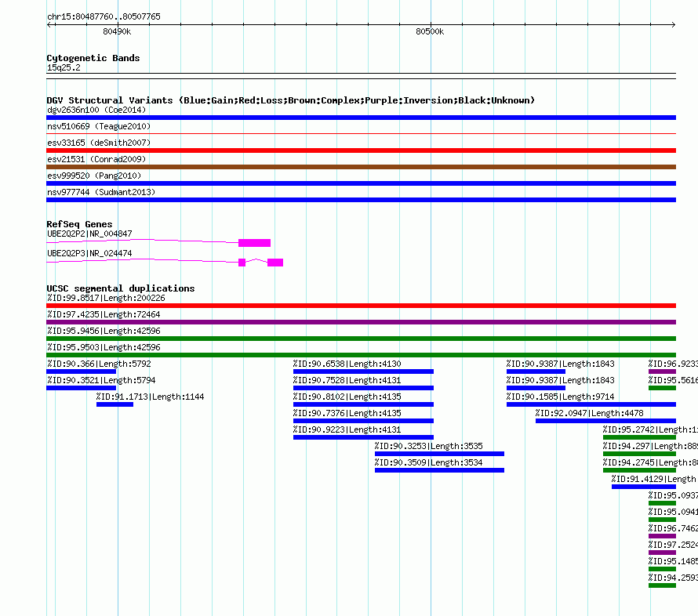Click the %ID:97.2524 duplication label
Viewport: 698px width, 616px height.
coord(673,545)
